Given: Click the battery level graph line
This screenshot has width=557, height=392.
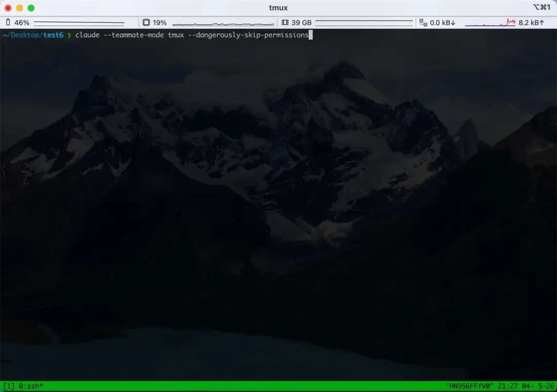Looking at the screenshot, I should click(x=79, y=23).
